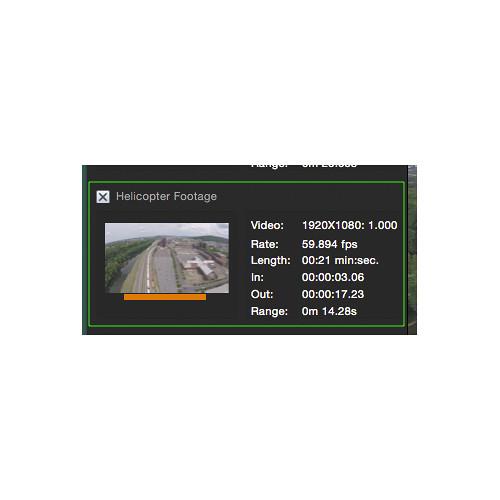Select the Helicopter Footage clip title
The image size is (500, 500).
point(166,196)
